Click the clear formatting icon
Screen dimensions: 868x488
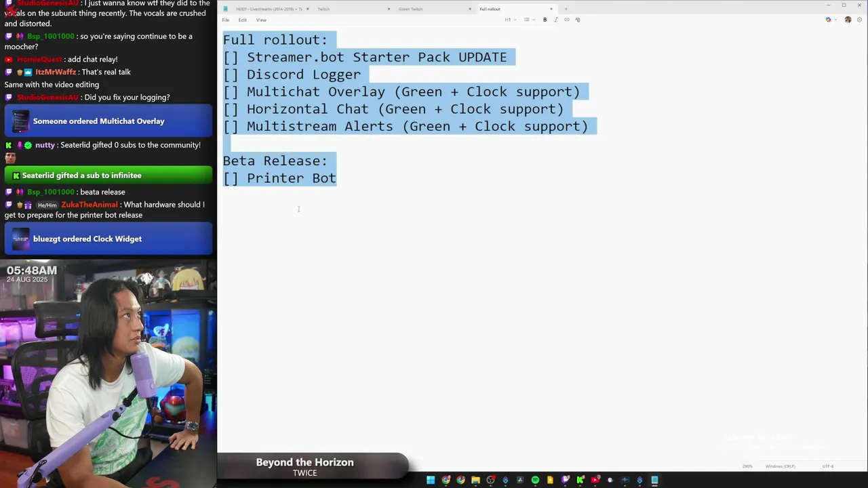click(x=578, y=20)
